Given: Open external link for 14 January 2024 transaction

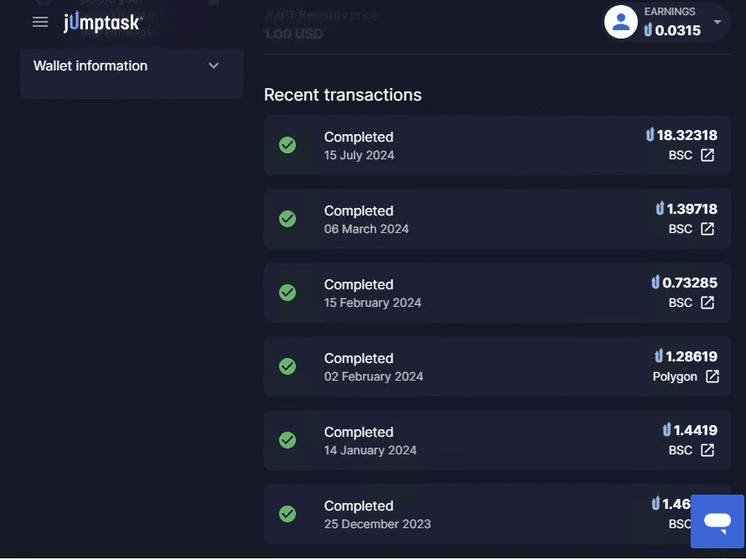Looking at the screenshot, I should (707, 450).
